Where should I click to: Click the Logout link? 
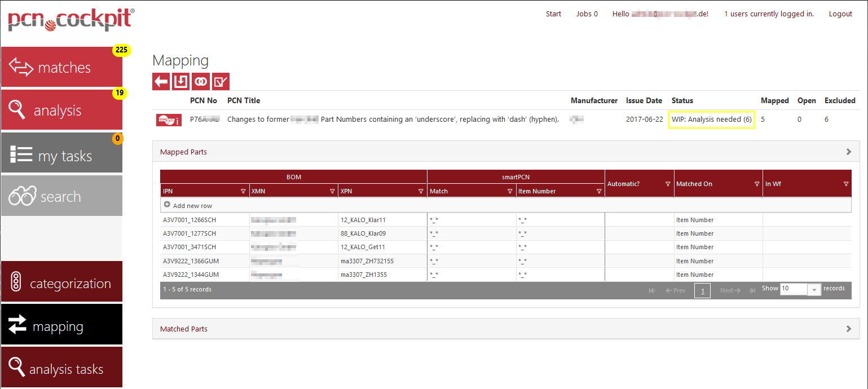pyautogui.click(x=840, y=14)
